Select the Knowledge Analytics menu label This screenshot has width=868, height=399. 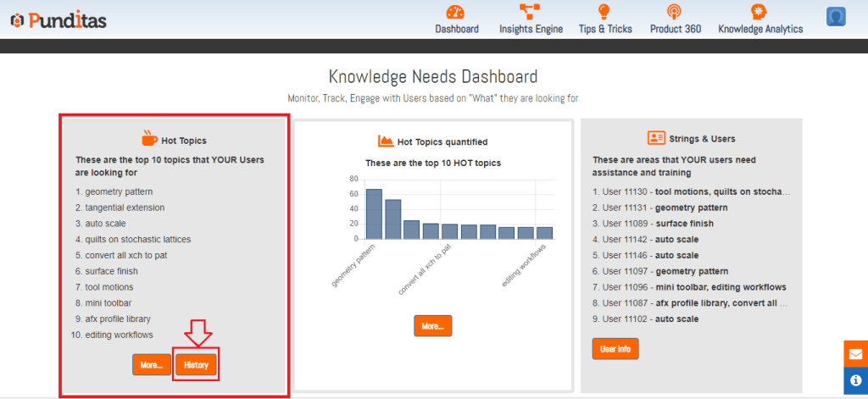[x=760, y=29]
